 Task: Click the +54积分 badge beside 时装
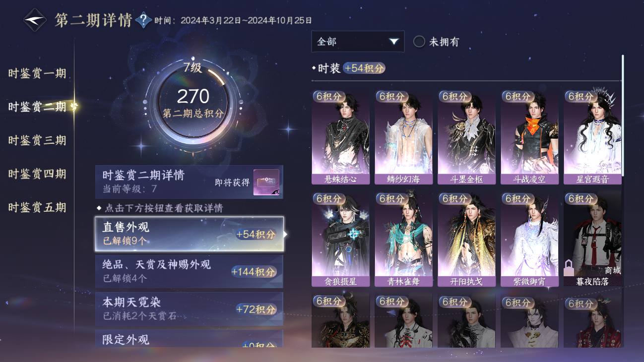point(364,68)
